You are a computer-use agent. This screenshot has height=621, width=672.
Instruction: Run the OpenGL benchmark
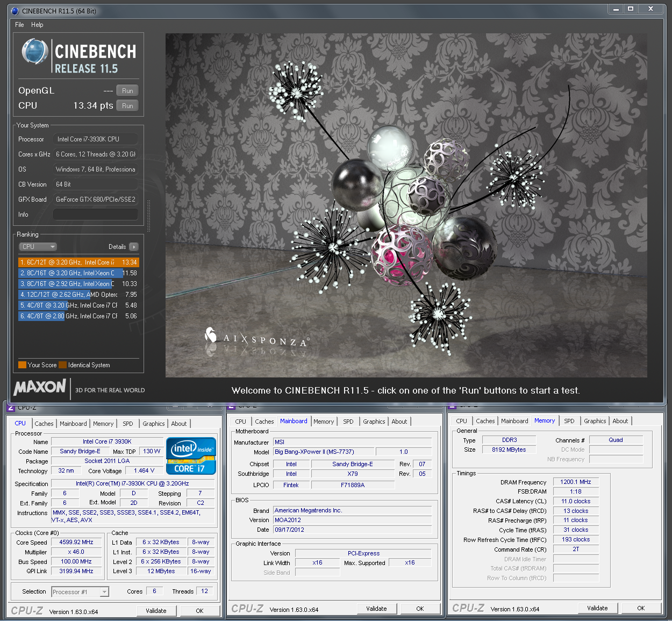pyautogui.click(x=127, y=91)
